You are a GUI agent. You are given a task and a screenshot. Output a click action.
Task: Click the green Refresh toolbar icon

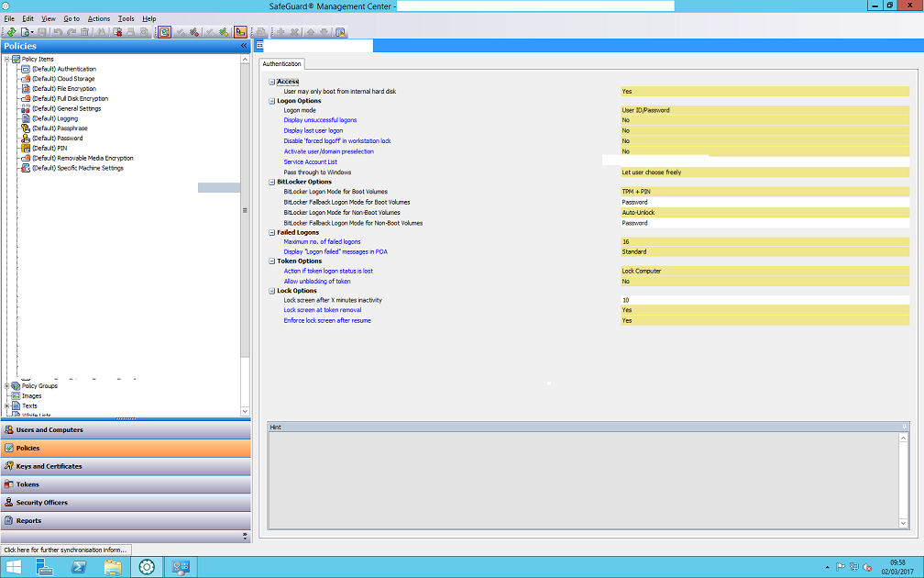coord(11,32)
